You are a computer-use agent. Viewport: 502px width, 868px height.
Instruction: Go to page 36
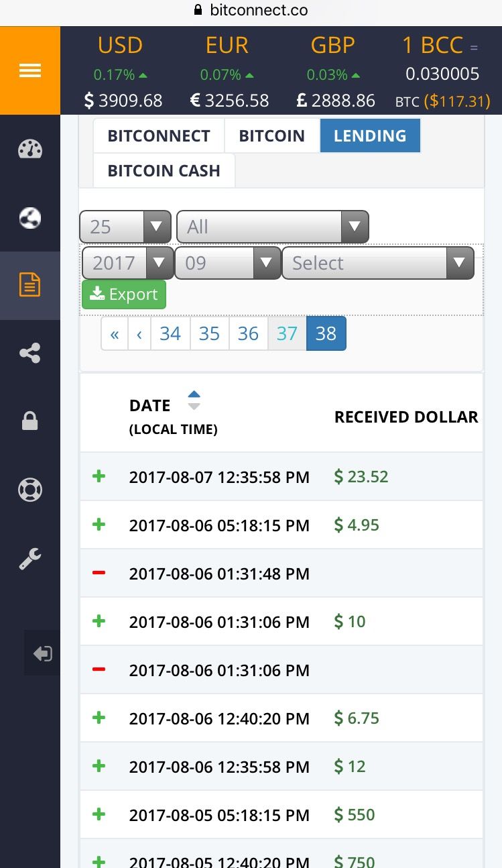[248, 333]
